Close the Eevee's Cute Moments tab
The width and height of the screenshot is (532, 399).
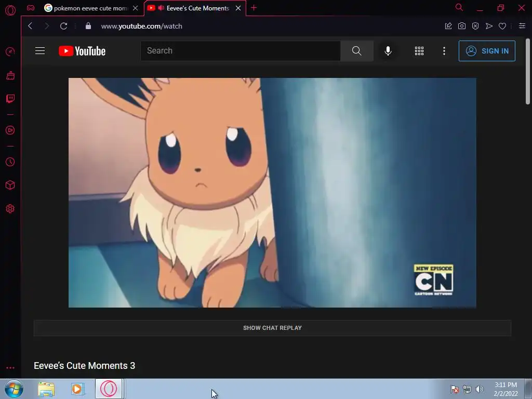pyautogui.click(x=238, y=8)
